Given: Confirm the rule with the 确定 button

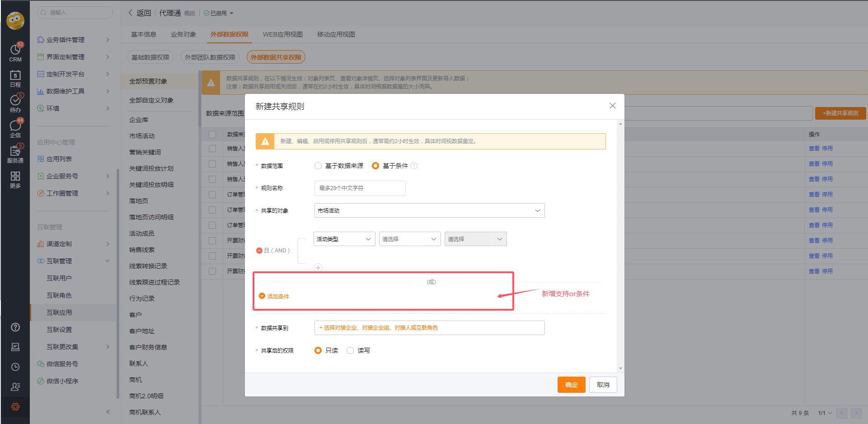Looking at the screenshot, I should 571,384.
